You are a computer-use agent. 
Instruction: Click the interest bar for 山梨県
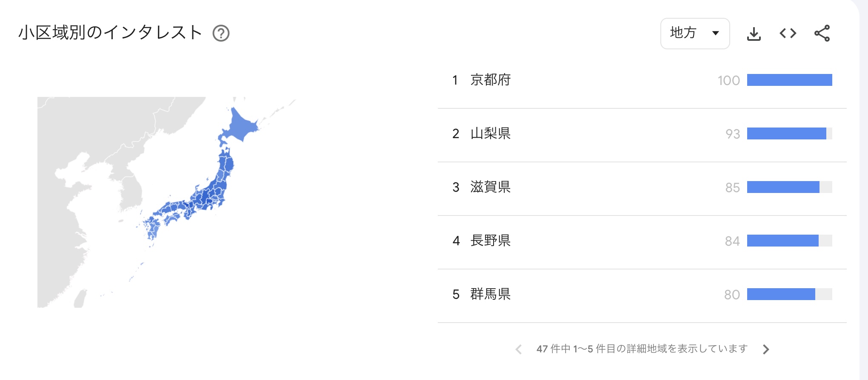tap(786, 133)
